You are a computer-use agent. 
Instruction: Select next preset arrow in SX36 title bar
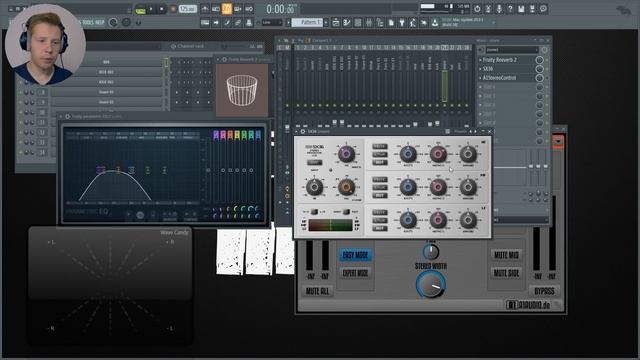coord(475,131)
